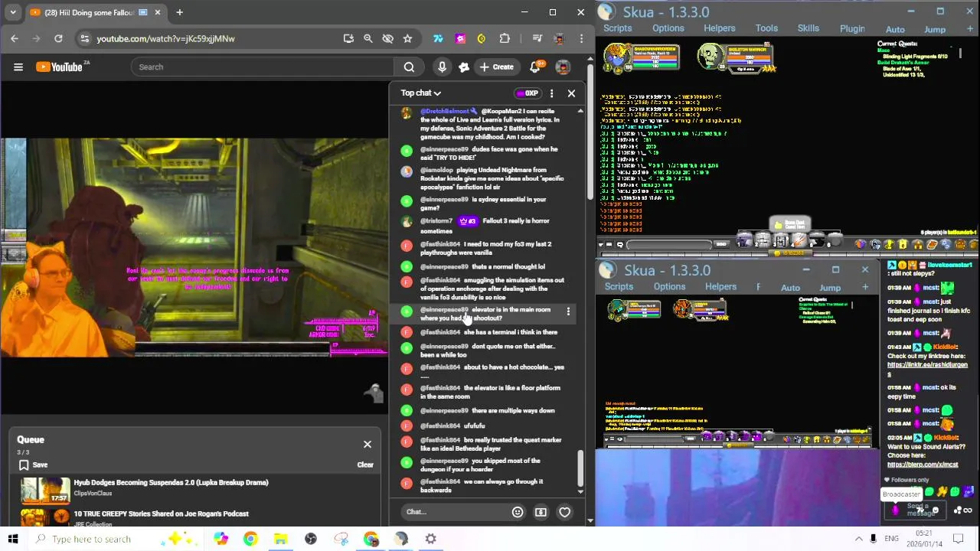Open Options menu in top Skua window

(668, 28)
